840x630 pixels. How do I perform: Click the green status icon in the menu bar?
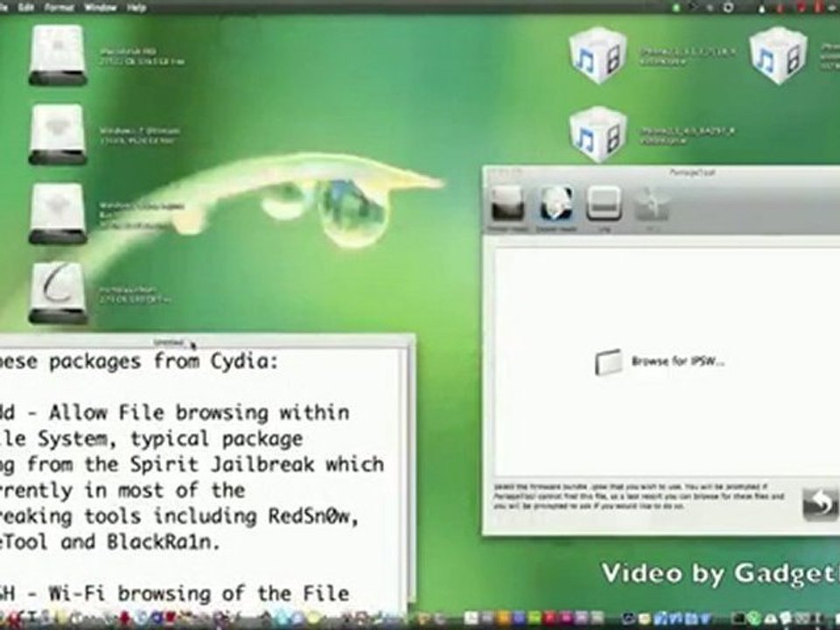tap(676, 8)
